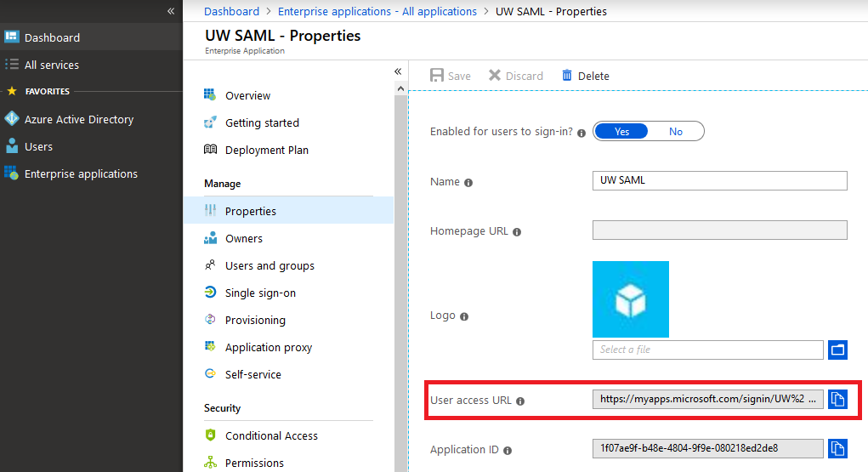Click the Permissions icon

tap(210, 462)
